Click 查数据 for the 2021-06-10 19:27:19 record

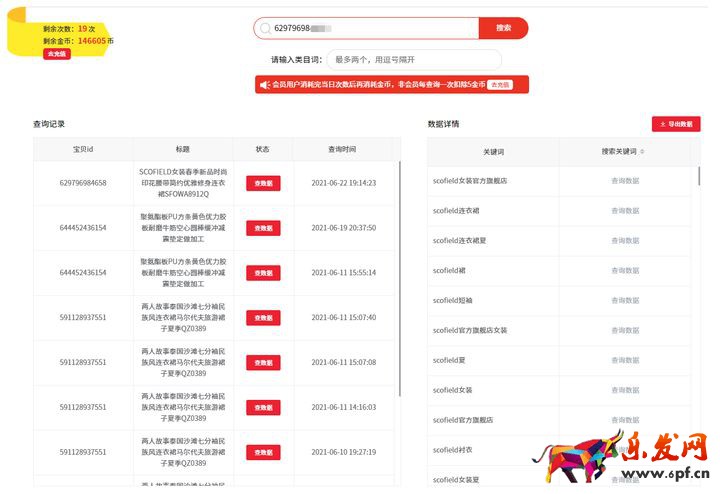[263, 452]
